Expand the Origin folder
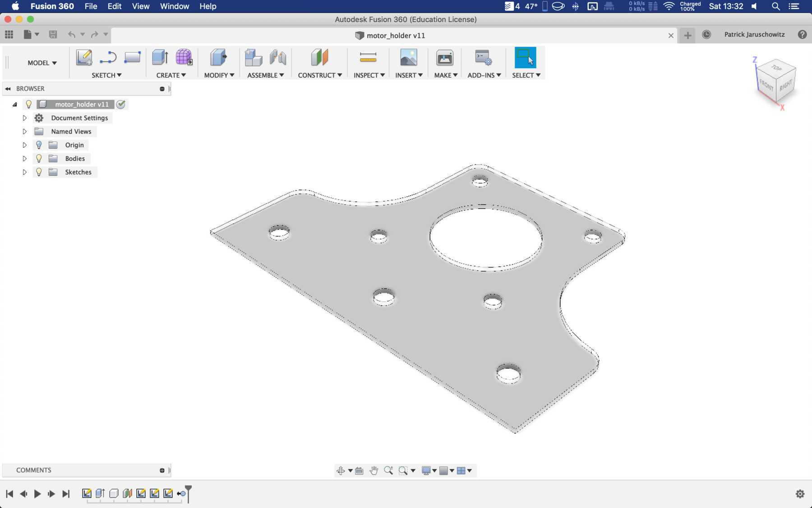Image resolution: width=812 pixels, height=508 pixels. click(x=24, y=145)
